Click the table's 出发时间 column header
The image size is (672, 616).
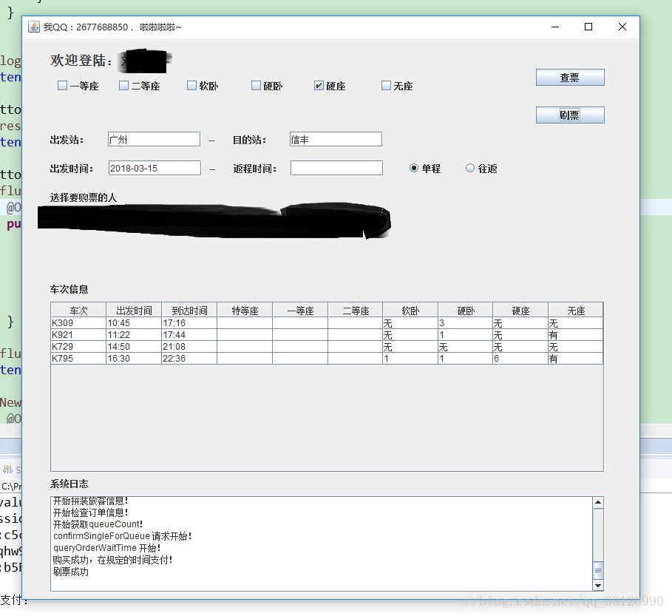point(134,311)
